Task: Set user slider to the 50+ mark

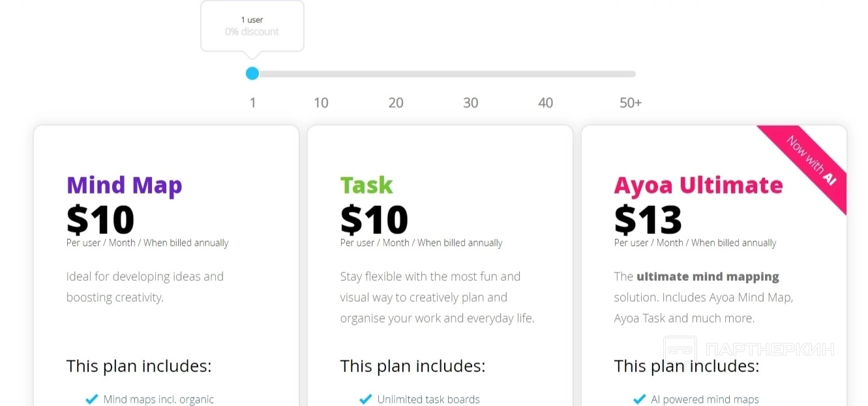Action: pyautogui.click(x=631, y=74)
